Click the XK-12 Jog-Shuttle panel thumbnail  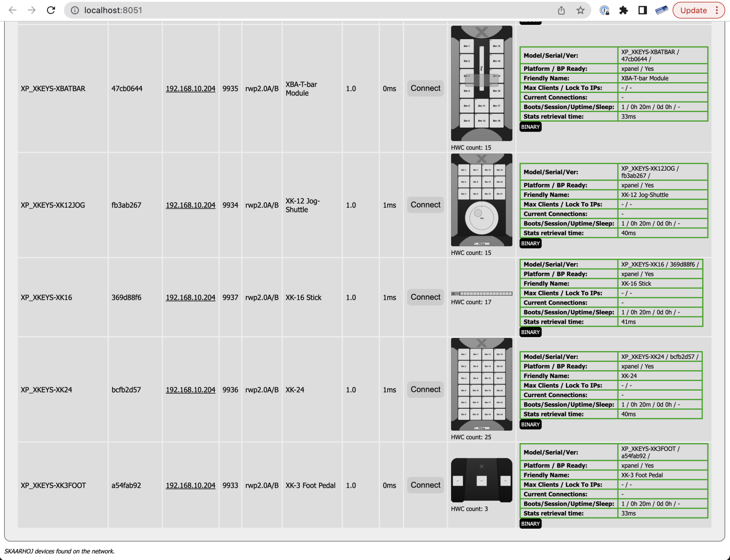481,200
